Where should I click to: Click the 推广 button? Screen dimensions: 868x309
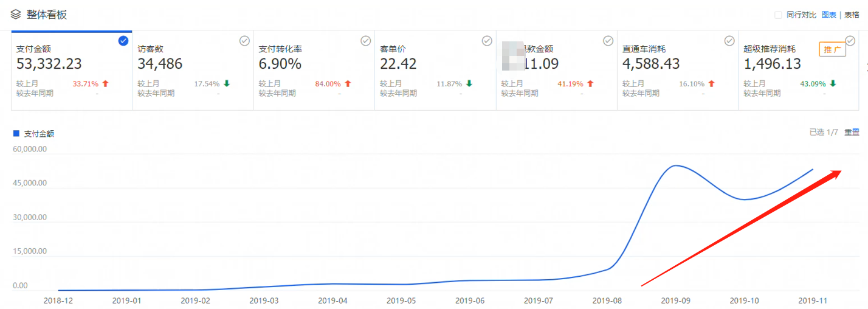(832, 50)
